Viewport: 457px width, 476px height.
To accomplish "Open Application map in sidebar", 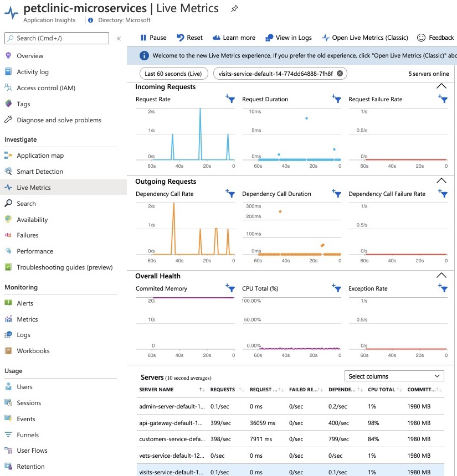I will click(40, 156).
